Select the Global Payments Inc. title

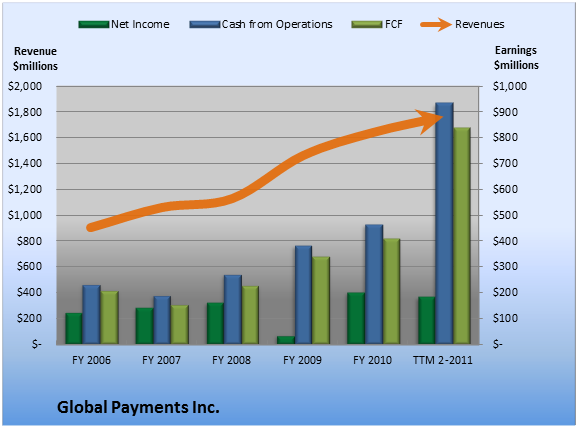tap(138, 407)
